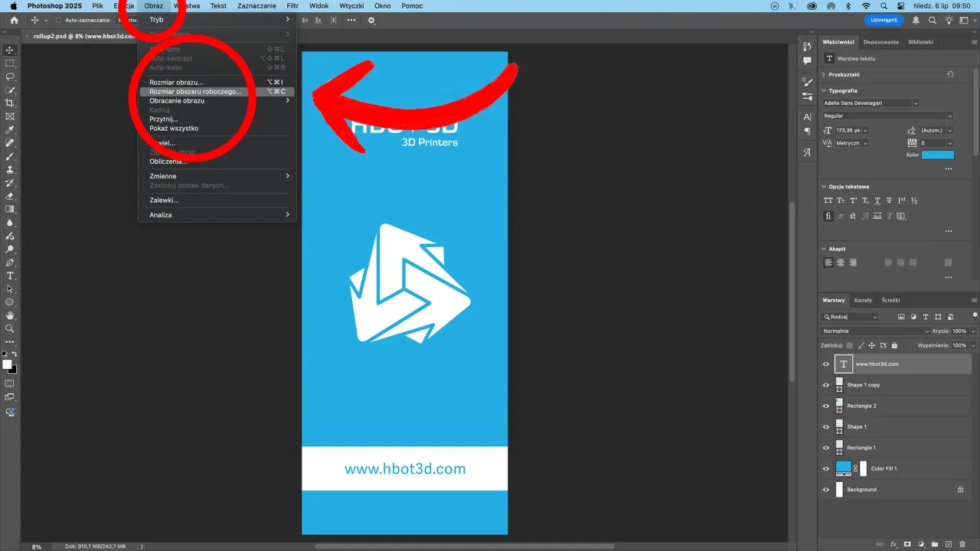Screen dimensions: 980x551
Task: Click the fx layer styles icon
Action: (x=893, y=544)
